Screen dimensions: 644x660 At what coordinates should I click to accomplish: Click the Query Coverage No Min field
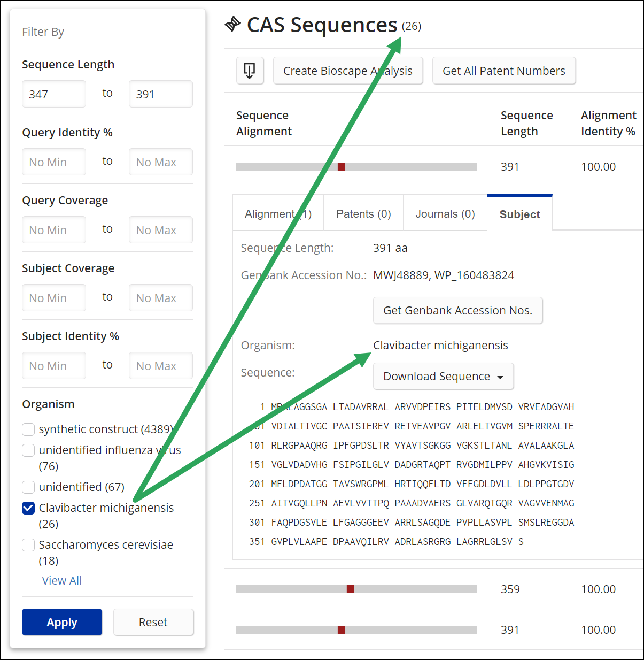(x=54, y=230)
